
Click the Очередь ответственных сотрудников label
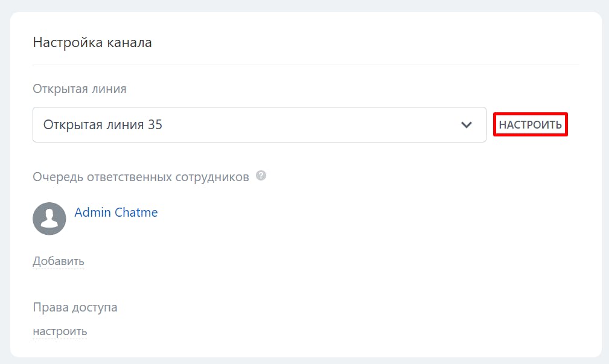point(141,177)
